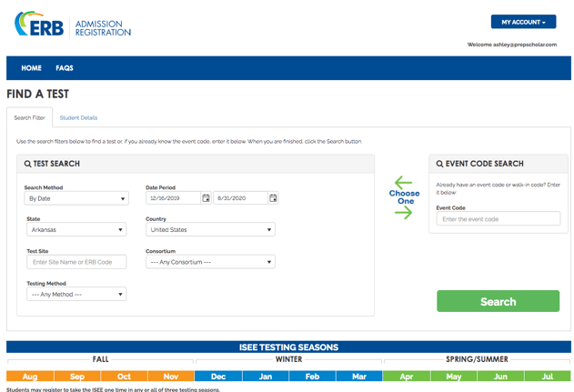Click the start date field 12/16/2019

point(173,198)
